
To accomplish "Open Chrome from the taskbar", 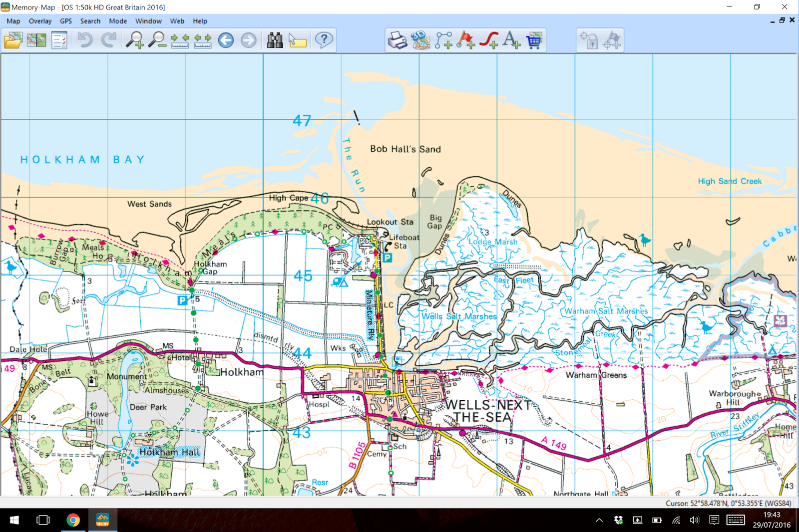I will click(73, 520).
